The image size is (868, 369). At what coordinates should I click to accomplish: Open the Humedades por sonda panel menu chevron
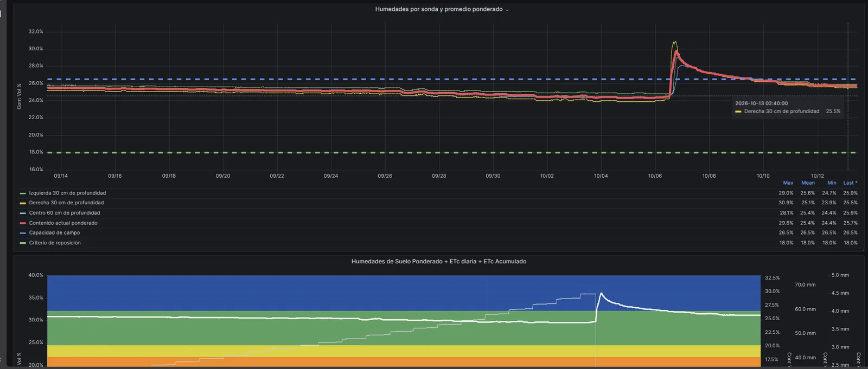507,10
